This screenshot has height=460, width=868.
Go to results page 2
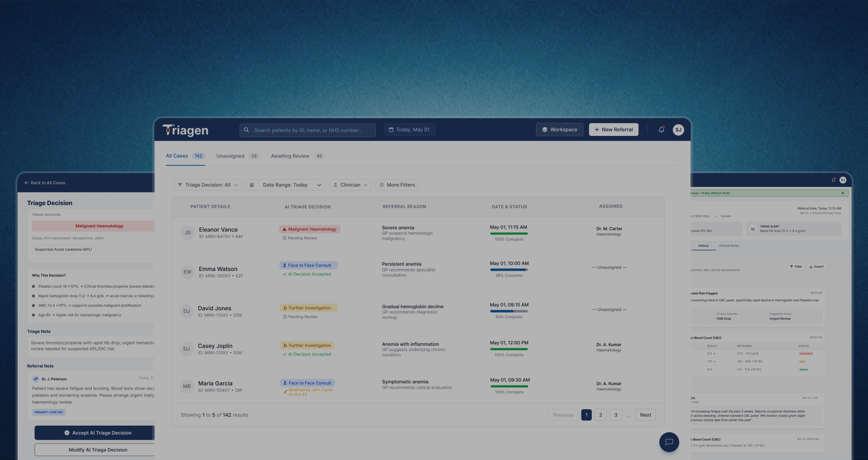(x=601, y=415)
